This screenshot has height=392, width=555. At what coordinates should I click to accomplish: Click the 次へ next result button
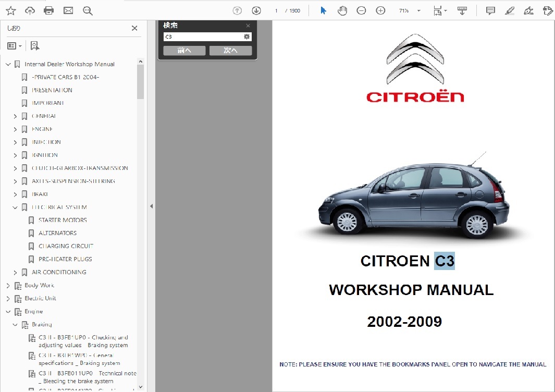230,51
